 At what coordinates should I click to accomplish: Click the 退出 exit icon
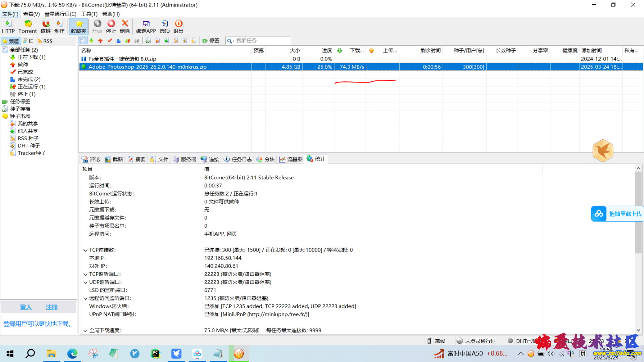coord(178,26)
